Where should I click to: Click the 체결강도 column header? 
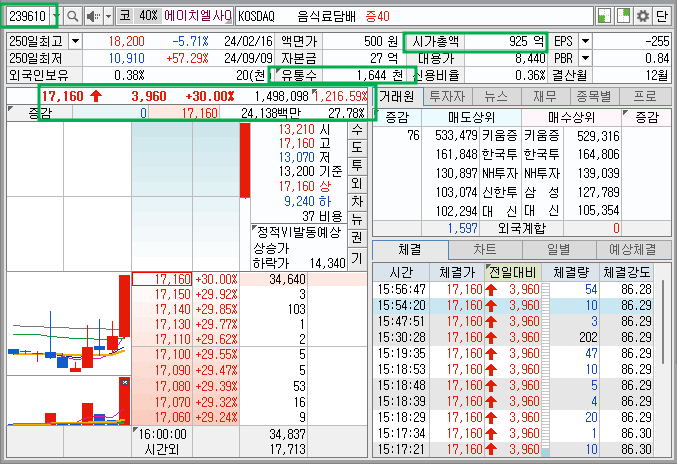click(626, 272)
